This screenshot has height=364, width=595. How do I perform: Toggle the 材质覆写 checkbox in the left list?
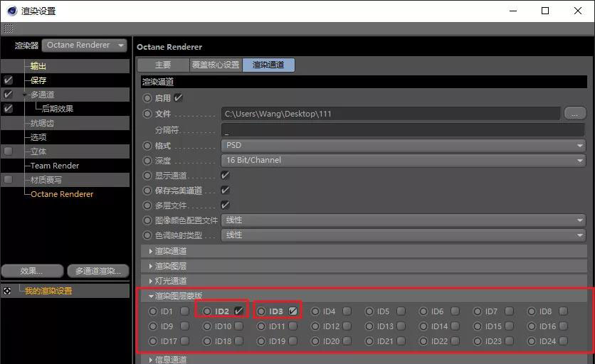(8, 180)
